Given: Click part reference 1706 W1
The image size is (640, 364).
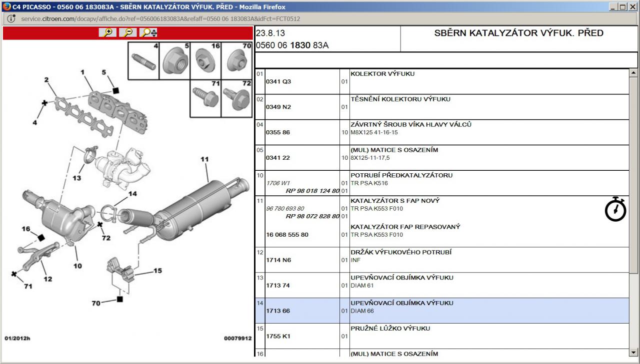Looking at the screenshot, I should pyautogui.click(x=278, y=183).
